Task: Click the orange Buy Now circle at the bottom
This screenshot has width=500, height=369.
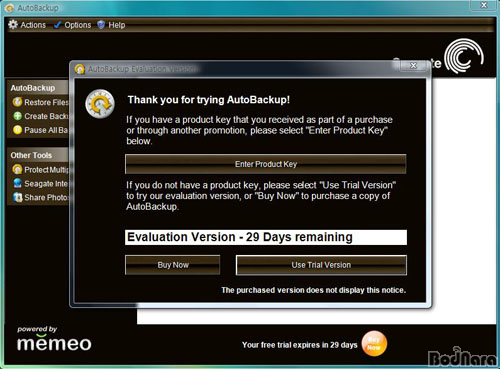Action: (374, 343)
